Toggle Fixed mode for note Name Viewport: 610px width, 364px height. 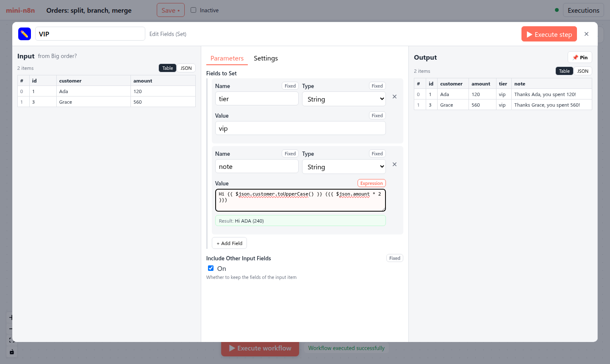(290, 154)
